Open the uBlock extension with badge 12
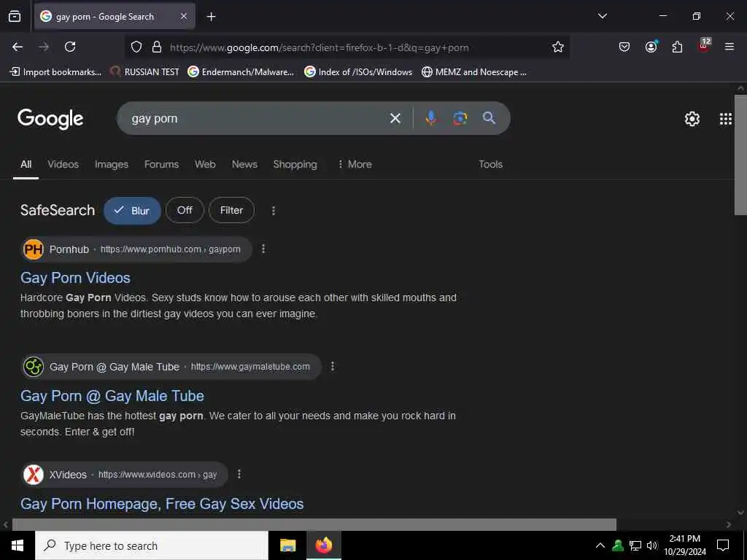 [x=704, y=46]
